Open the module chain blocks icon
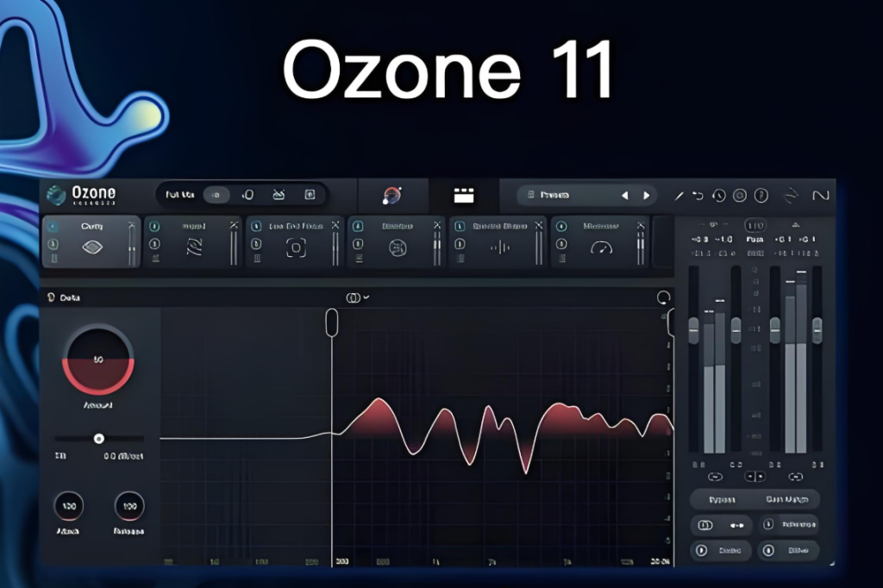The image size is (883, 588). pos(464,195)
